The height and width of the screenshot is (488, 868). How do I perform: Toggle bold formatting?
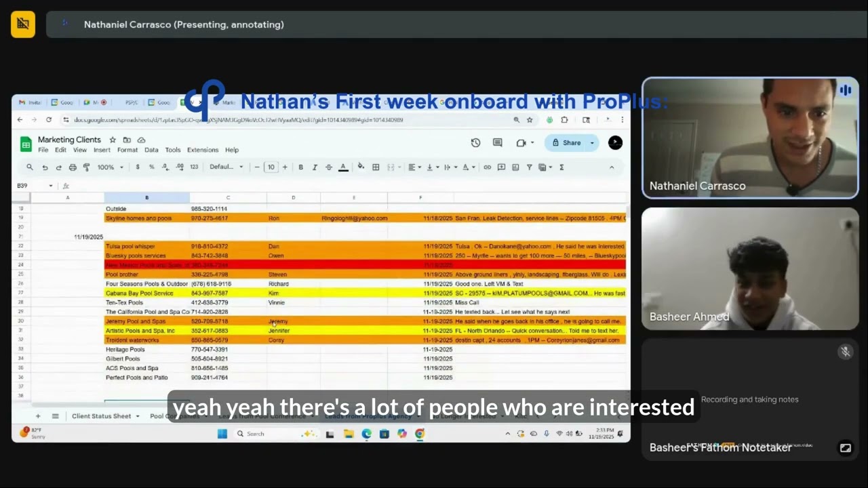click(300, 167)
